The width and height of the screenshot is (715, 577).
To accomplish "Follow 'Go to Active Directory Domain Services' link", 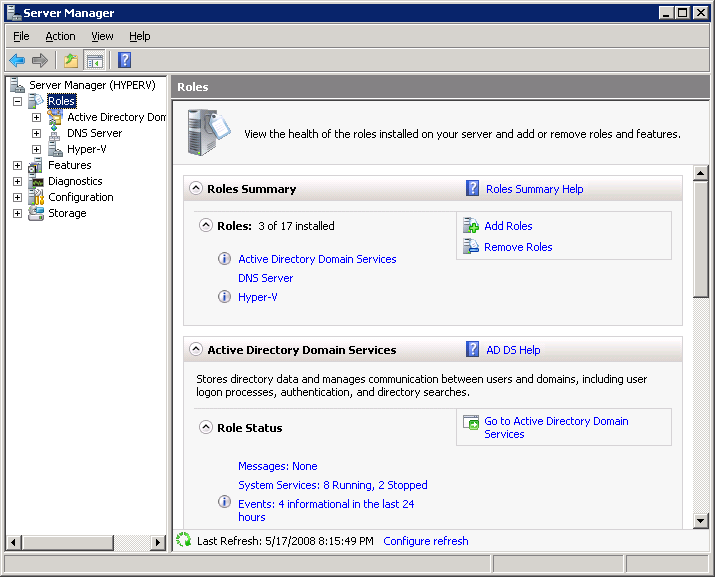I will click(x=556, y=427).
